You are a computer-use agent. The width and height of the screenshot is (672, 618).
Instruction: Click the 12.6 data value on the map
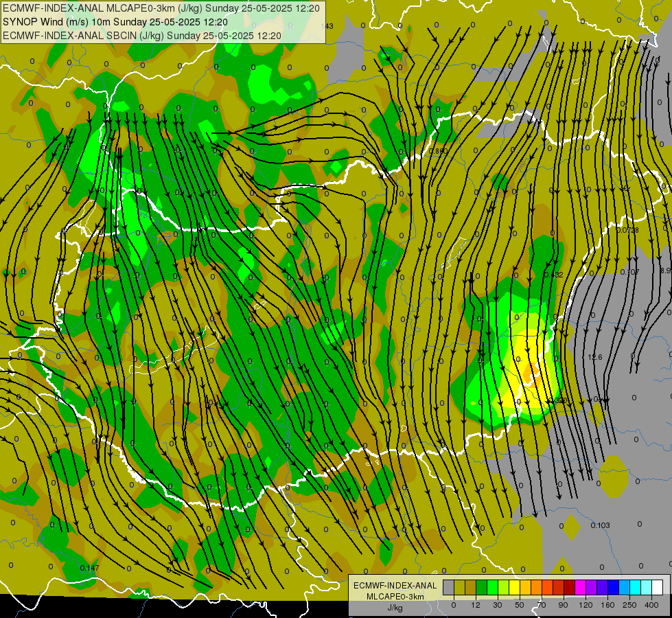(x=595, y=357)
